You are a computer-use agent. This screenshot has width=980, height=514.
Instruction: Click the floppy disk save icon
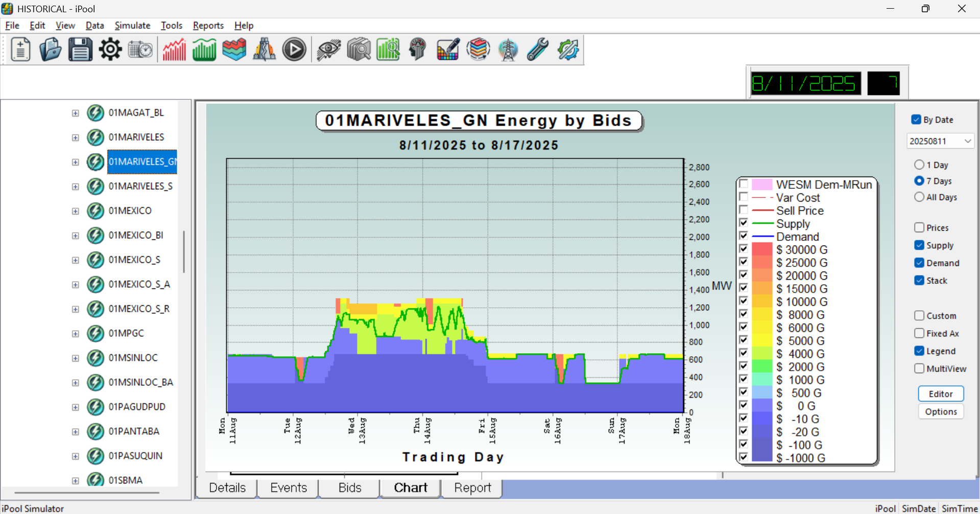point(80,50)
